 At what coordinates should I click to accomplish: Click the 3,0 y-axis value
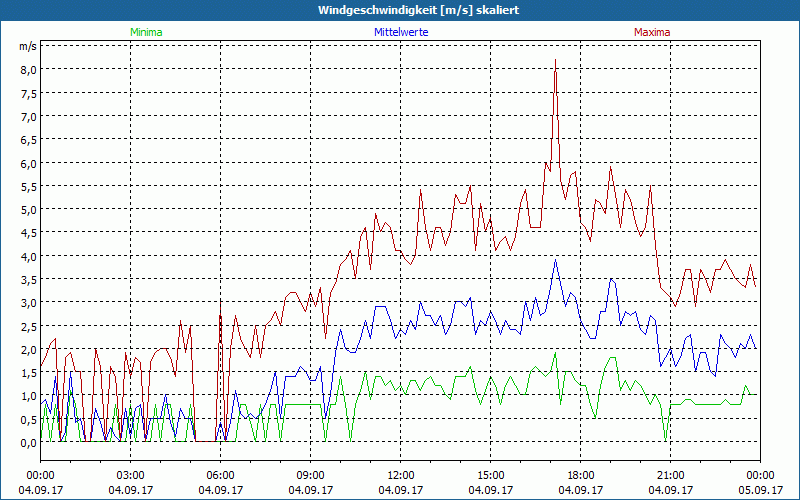[29, 303]
